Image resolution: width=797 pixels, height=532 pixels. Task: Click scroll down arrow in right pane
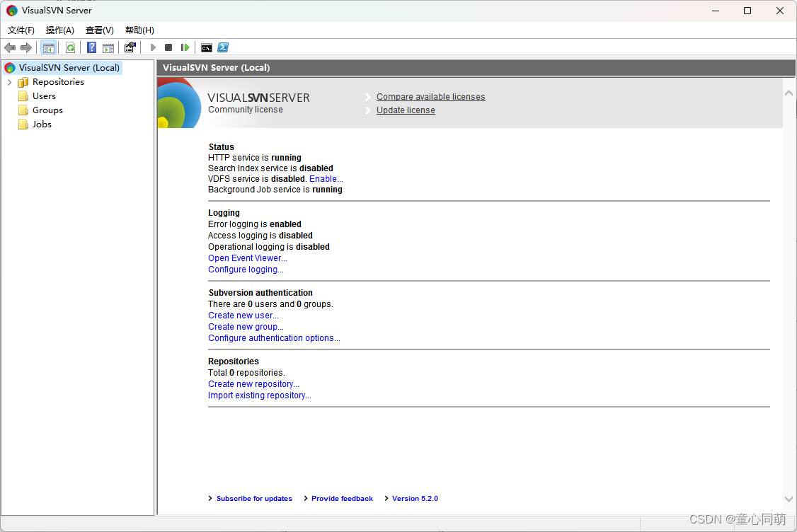click(x=789, y=499)
